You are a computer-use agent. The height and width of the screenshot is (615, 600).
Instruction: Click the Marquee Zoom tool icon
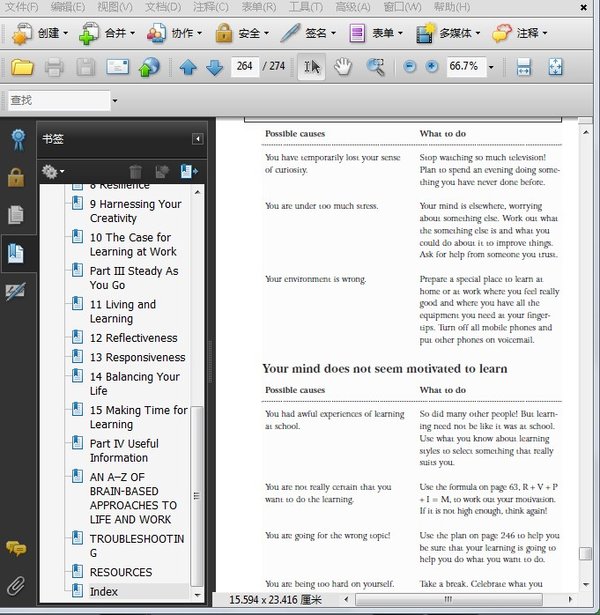click(x=375, y=68)
